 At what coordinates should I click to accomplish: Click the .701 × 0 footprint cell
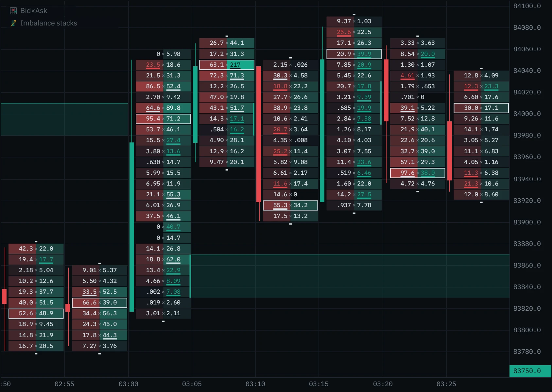(x=418, y=97)
